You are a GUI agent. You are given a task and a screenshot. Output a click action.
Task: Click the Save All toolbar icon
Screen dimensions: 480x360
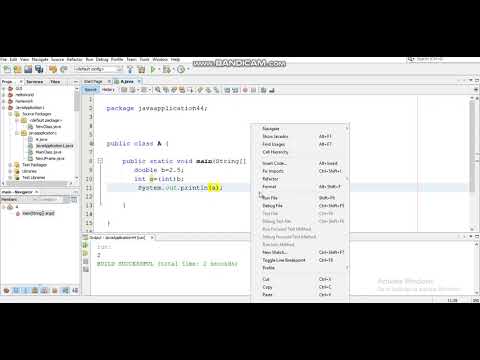[39, 69]
